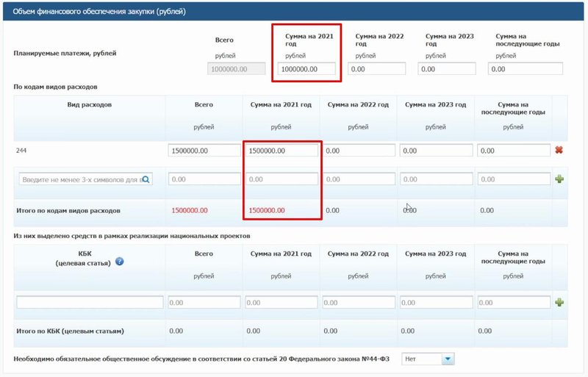Click Всего field in row 244
Viewport: 588px width, 377px height.
204,150
